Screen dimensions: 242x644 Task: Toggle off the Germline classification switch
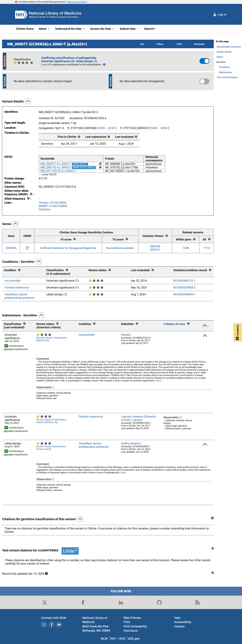click(x=204, y=61)
